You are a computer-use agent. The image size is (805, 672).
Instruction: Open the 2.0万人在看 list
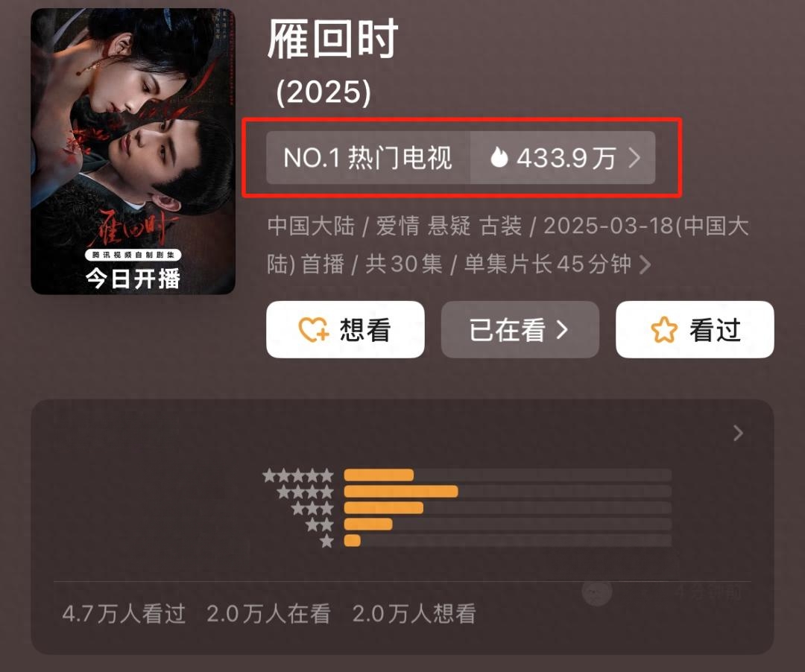click(268, 614)
